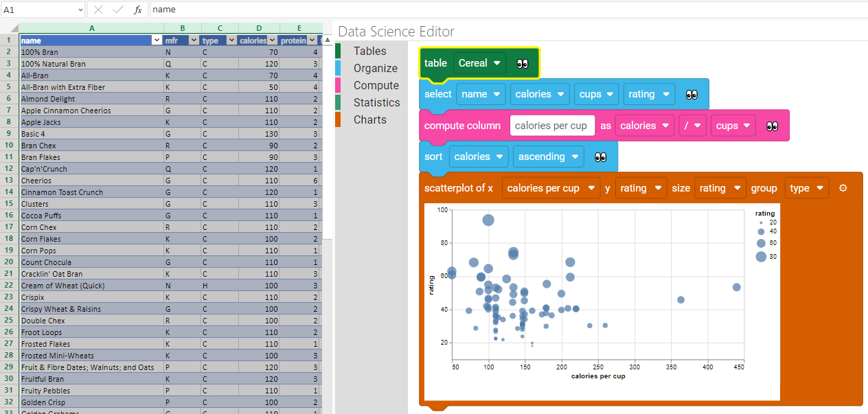
Task: Toggle the eyes preview on table block
Action: [x=523, y=63]
